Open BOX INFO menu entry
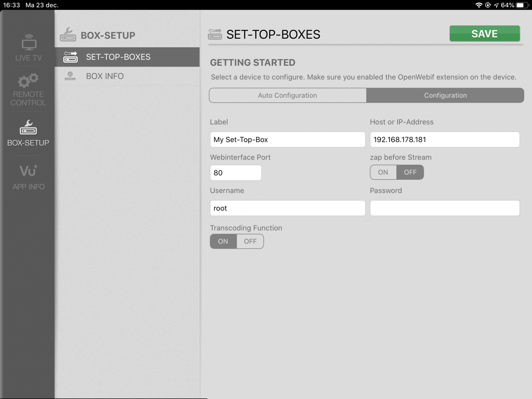This screenshot has height=399, width=532. 105,76
